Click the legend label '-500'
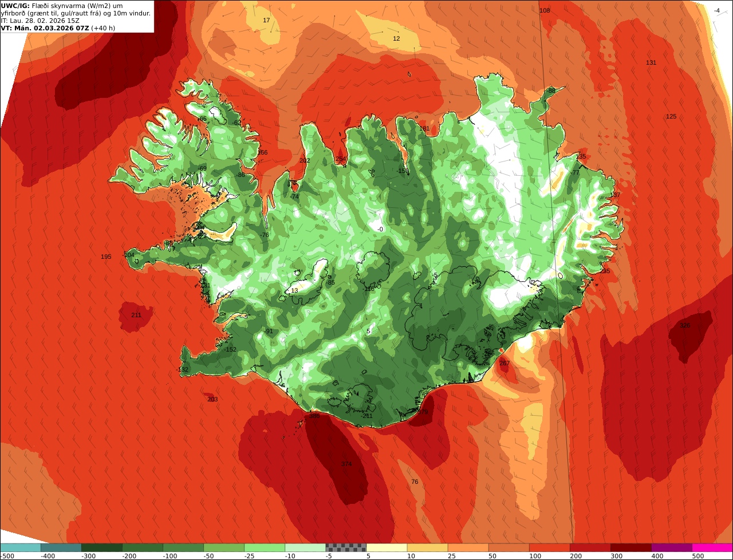The image size is (733, 560). 7,556
